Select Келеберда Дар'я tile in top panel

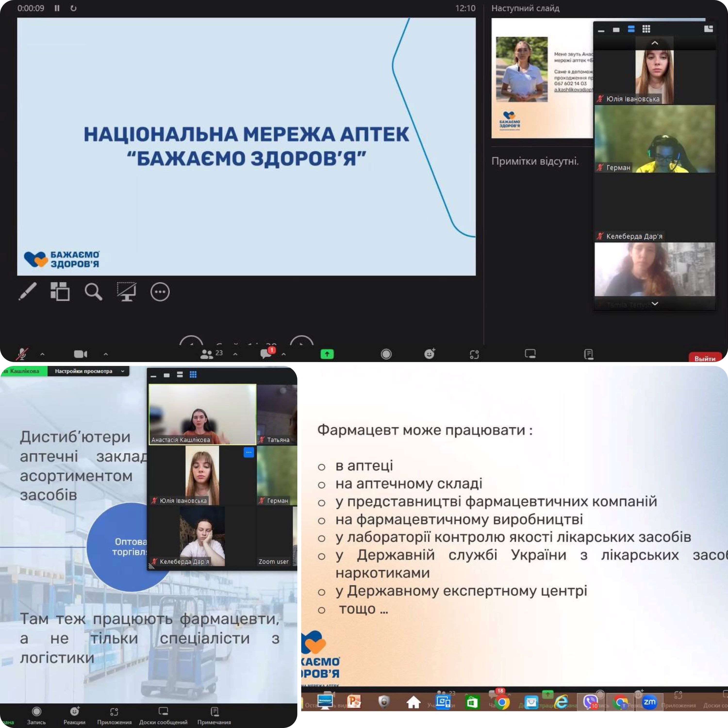coord(654,207)
